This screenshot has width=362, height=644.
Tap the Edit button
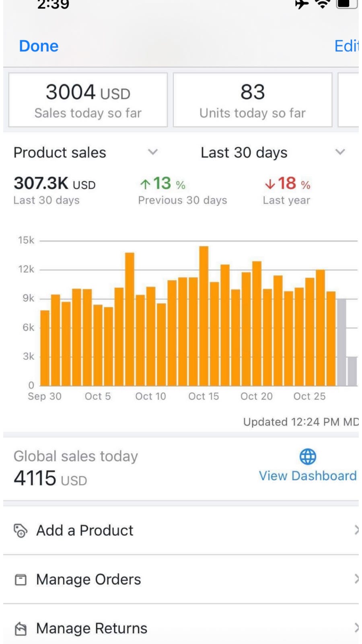click(346, 46)
